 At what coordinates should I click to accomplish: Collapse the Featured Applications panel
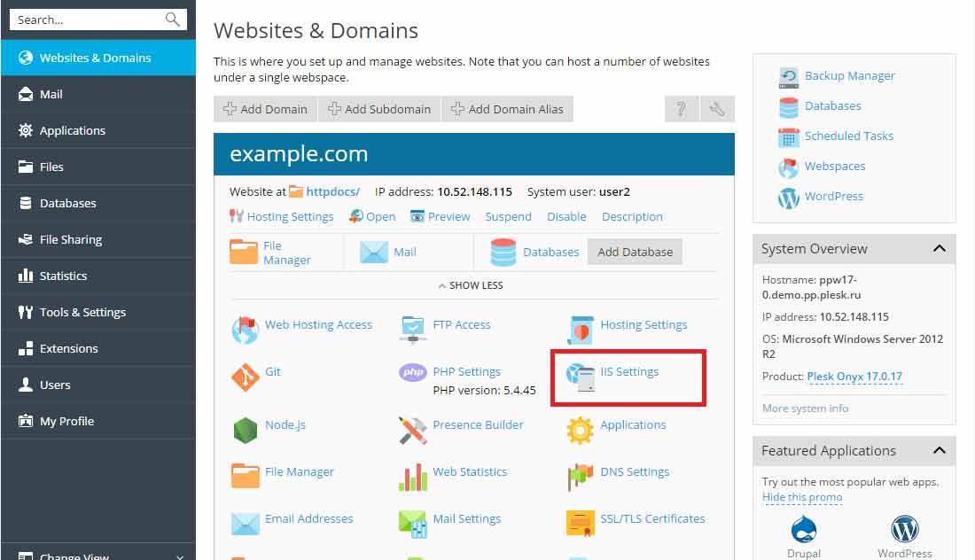click(x=940, y=451)
